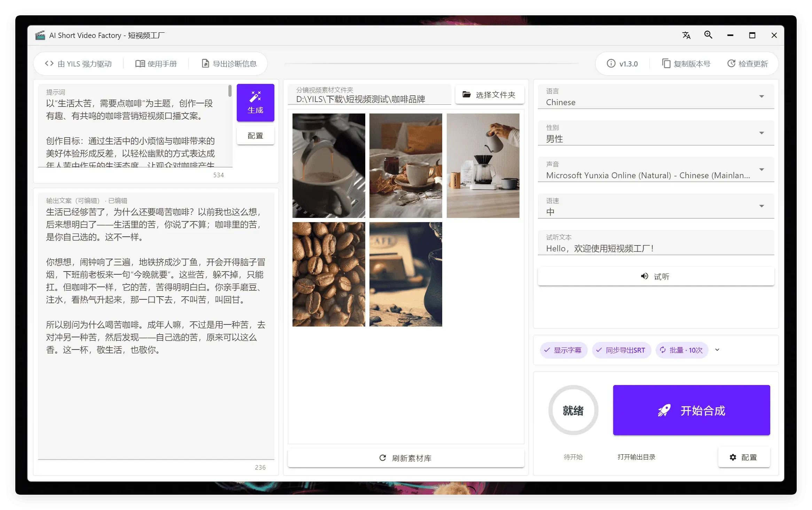Open the 语速 speed dropdown
812x510 pixels.
pyautogui.click(x=656, y=206)
